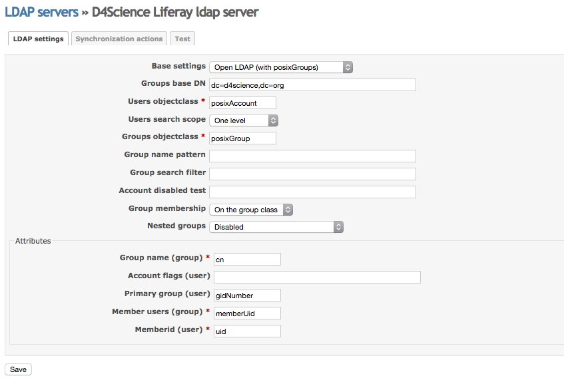Click the Groups base DN field

(312, 85)
